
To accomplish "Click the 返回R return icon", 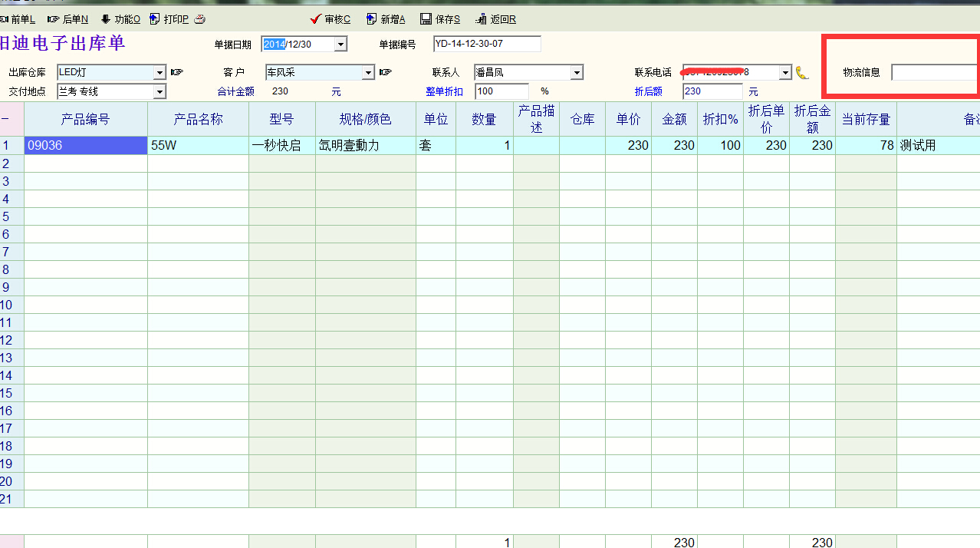I will click(x=482, y=19).
